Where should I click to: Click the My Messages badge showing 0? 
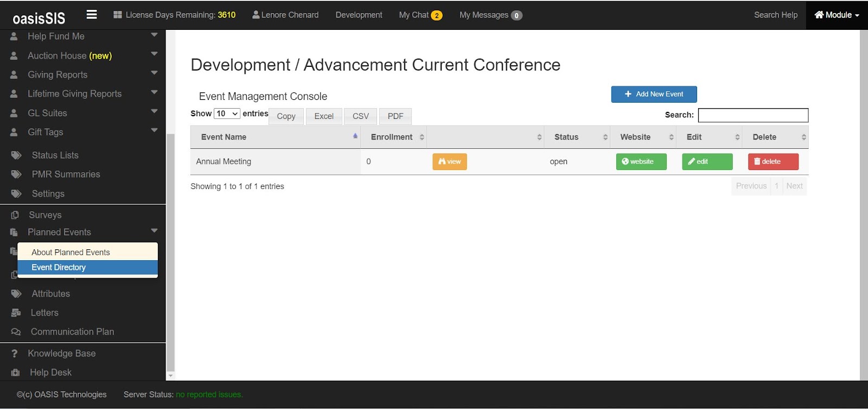click(516, 15)
